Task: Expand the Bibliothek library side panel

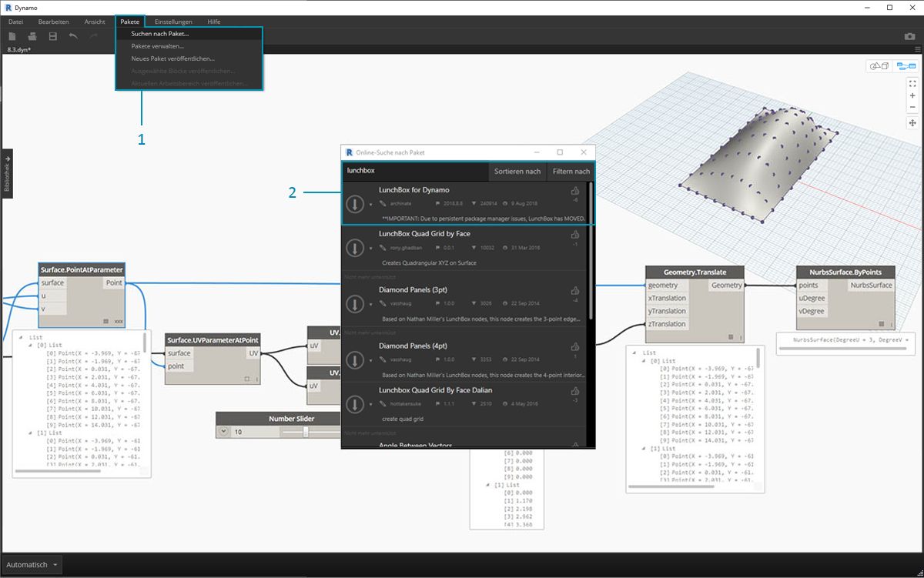Action: click(6, 173)
